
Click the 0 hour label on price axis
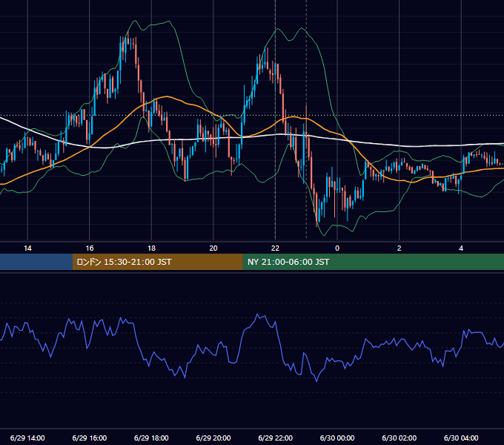coord(337,248)
